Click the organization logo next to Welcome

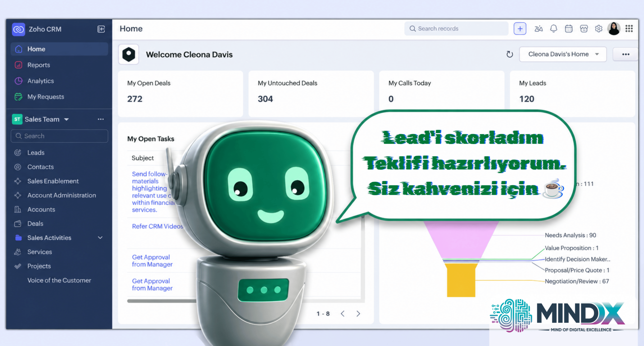[x=129, y=54]
